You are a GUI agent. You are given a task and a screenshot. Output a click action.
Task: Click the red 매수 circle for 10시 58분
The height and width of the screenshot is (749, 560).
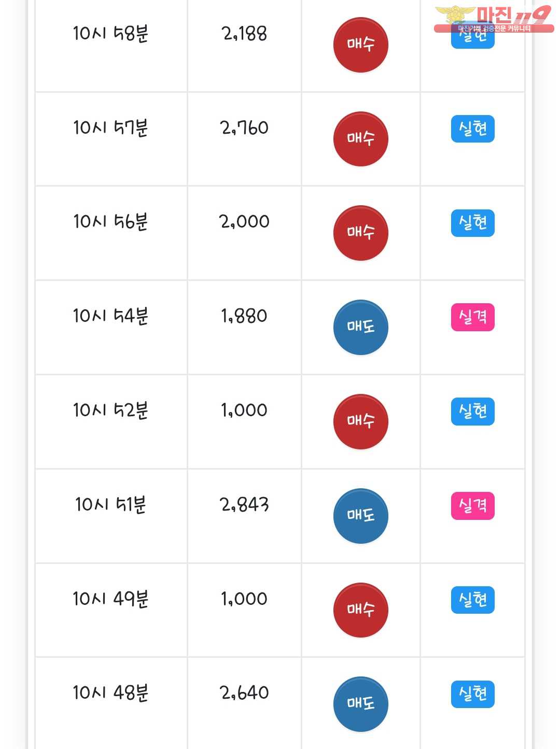(x=360, y=45)
